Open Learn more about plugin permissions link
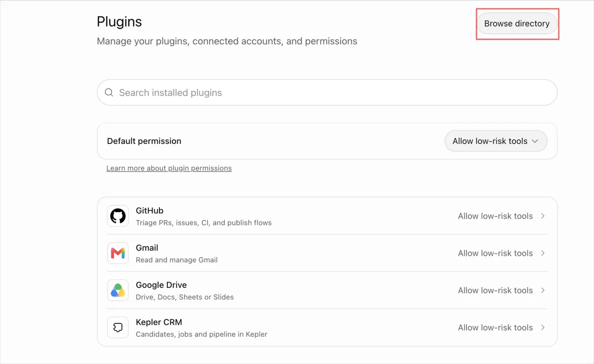This screenshot has width=594, height=364. coord(169,168)
